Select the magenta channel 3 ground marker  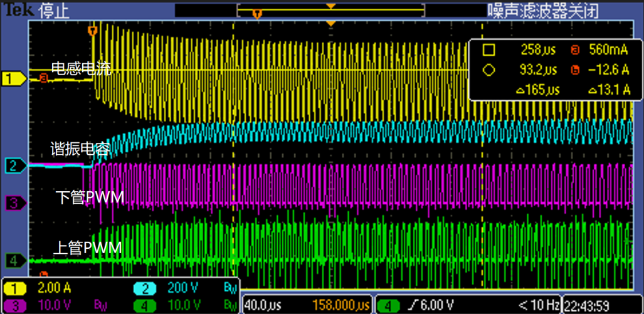16,203
